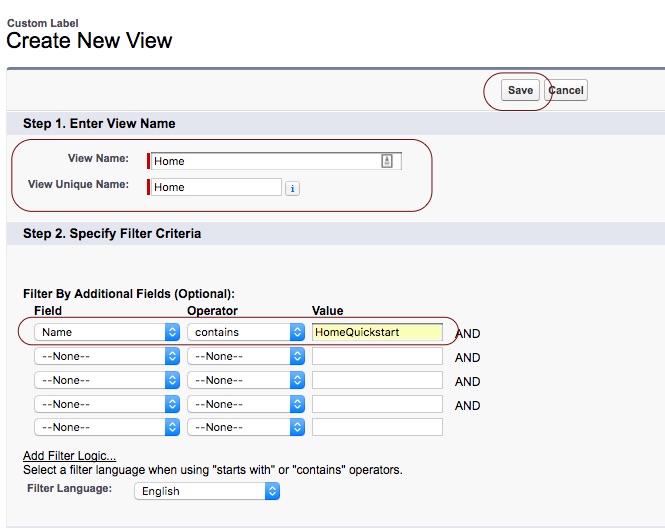The height and width of the screenshot is (528, 665).
Task: Click the HomeQuickstart value field
Action: (377, 332)
